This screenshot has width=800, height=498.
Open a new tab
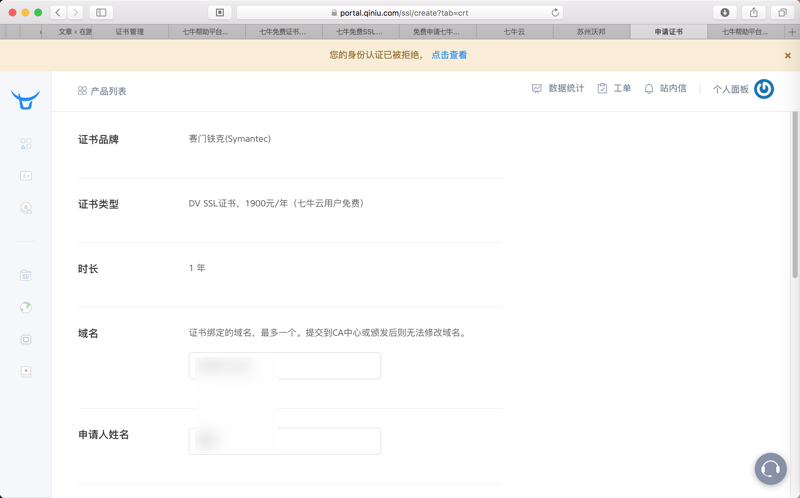[x=792, y=32]
